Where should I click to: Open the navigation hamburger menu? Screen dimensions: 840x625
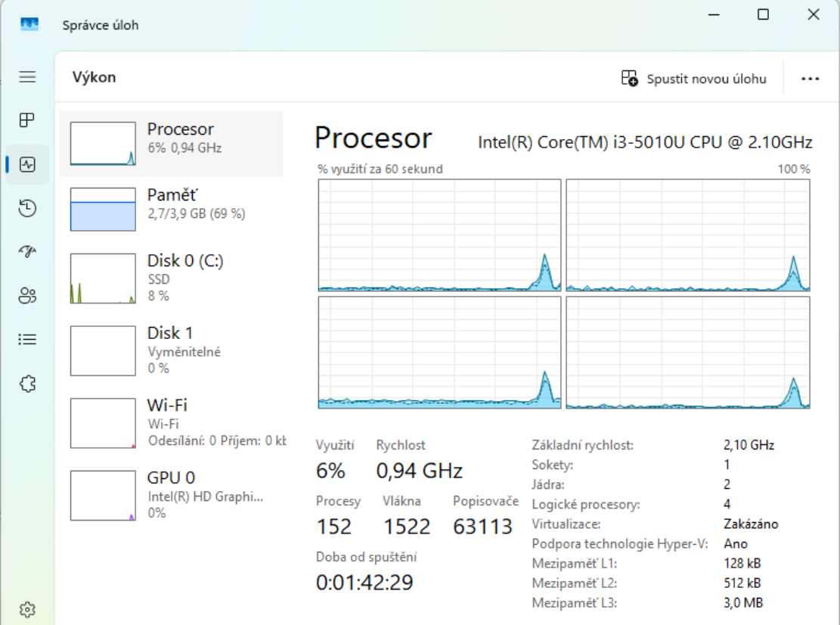27,76
